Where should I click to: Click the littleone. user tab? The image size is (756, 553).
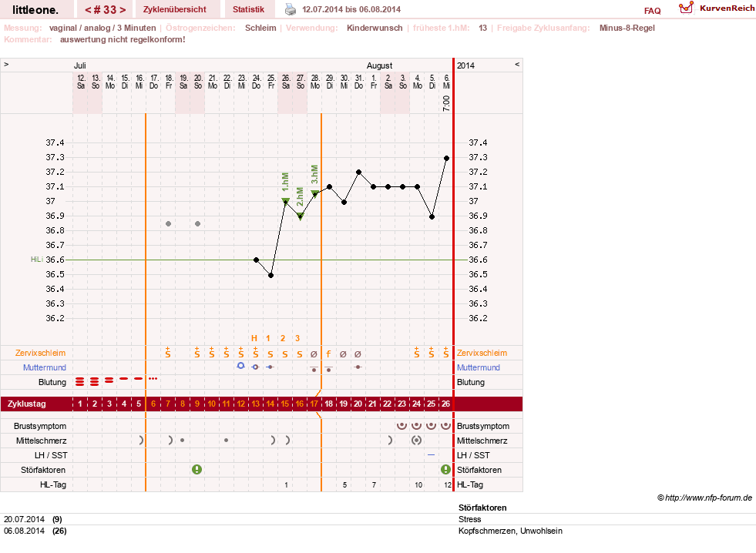[35, 10]
